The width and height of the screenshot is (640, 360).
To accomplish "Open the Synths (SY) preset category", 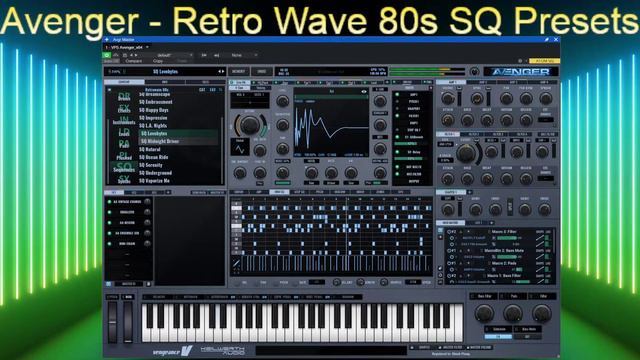I will coord(124,179).
